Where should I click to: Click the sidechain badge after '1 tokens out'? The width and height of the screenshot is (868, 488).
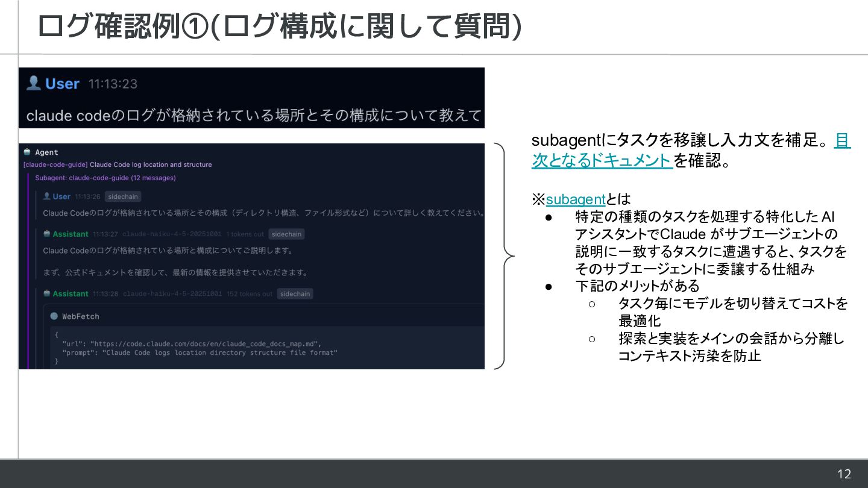tap(286, 234)
